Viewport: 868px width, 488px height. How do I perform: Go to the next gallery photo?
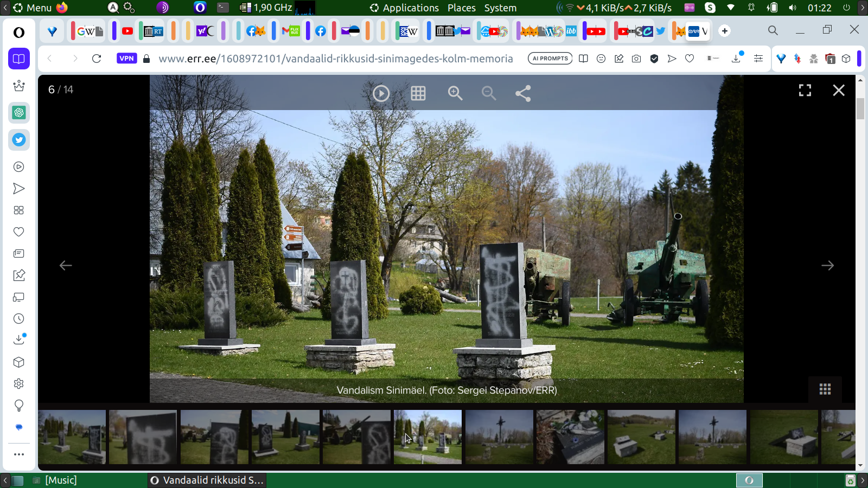click(827, 266)
